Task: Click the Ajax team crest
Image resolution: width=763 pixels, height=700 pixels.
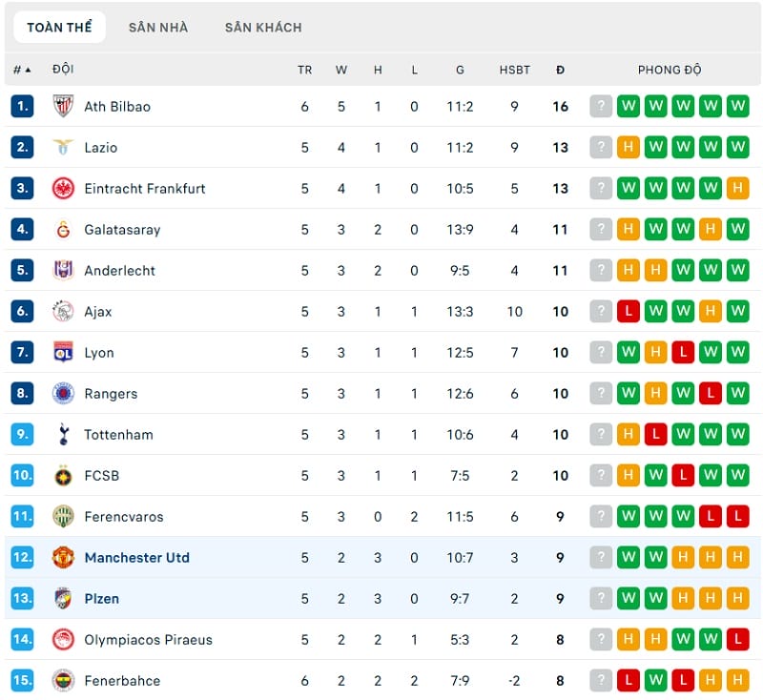Action: [x=63, y=312]
